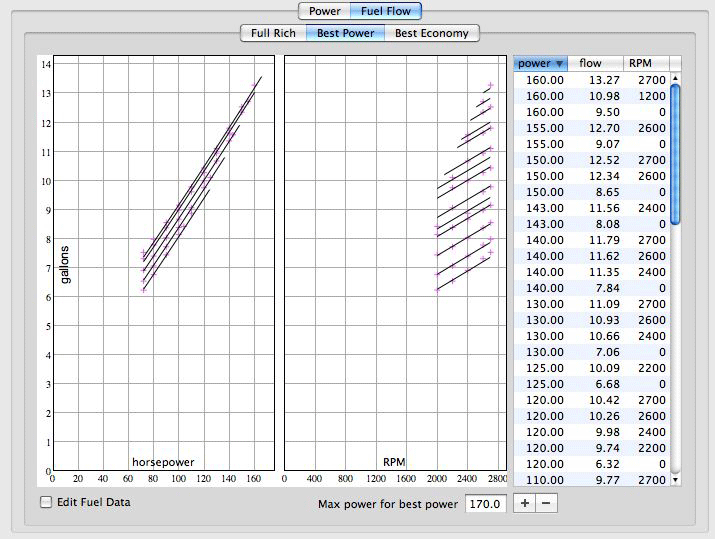Select the row with flow 9.74
Viewport: 715px width, 539px height.
pos(592,448)
